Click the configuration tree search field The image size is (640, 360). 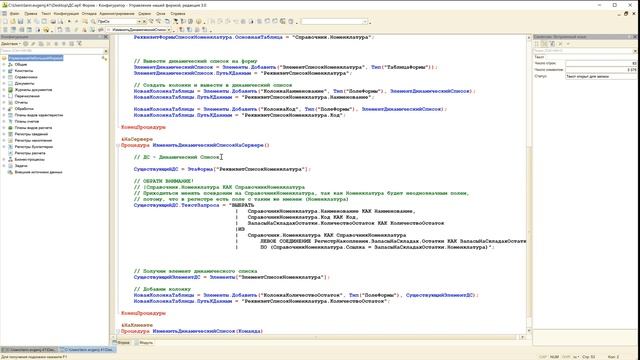tap(52, 51)
